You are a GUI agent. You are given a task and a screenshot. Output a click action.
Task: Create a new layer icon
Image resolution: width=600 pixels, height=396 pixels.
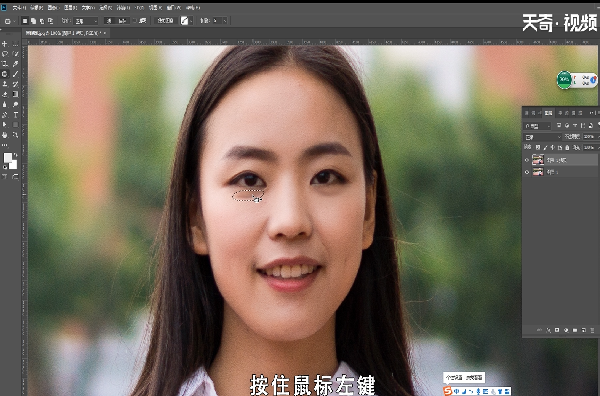tap(584, 330)
